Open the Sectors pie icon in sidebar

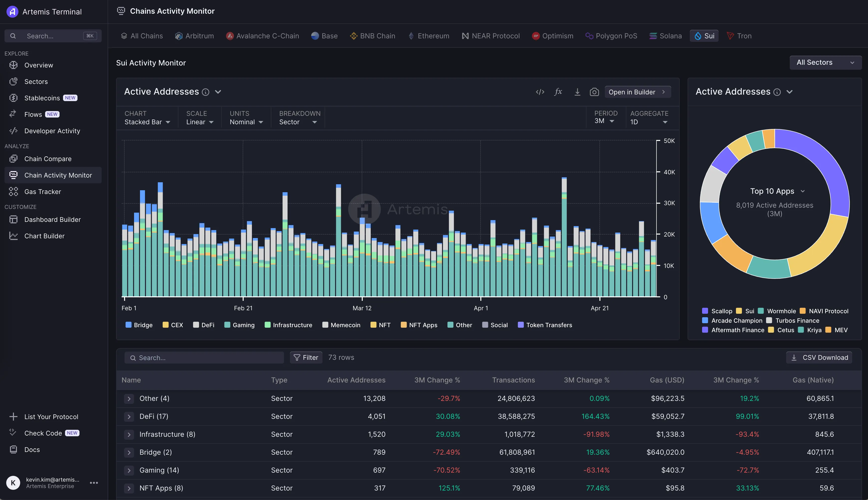coord(13,81)
